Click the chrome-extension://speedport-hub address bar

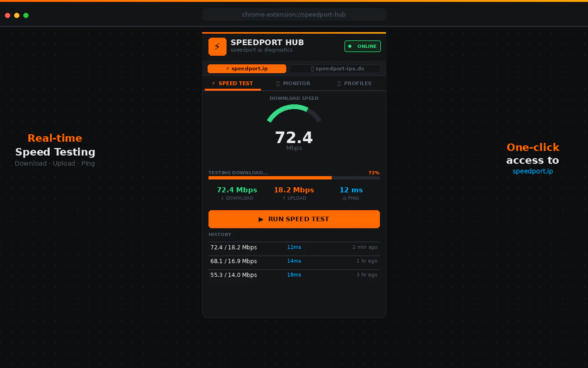(294, 15)
